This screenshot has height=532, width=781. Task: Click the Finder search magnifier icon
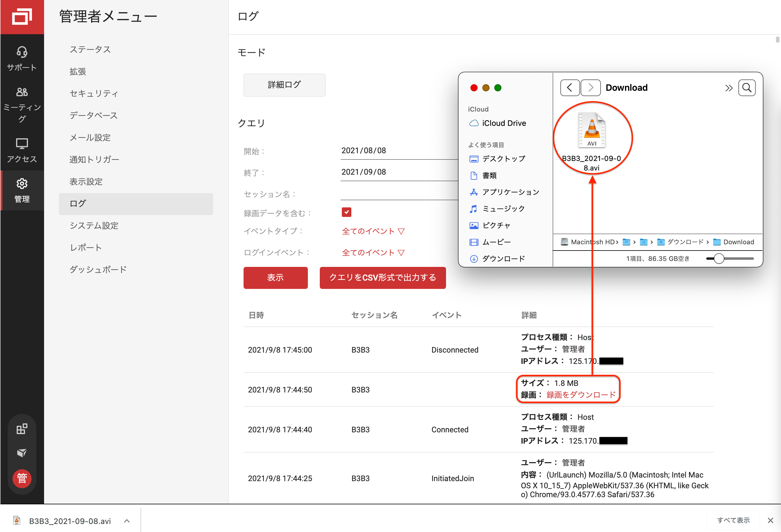pos(747,88)
